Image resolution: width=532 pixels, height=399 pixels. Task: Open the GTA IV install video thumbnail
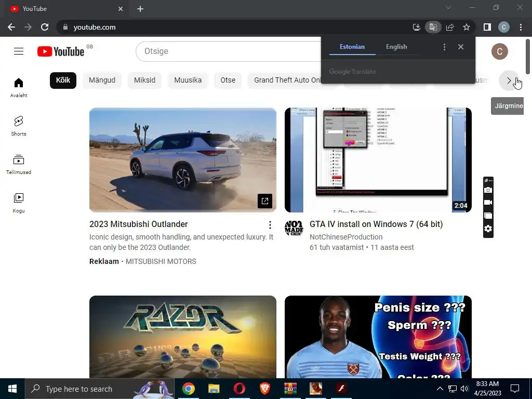pyautogui.click(x=378, y=160)
